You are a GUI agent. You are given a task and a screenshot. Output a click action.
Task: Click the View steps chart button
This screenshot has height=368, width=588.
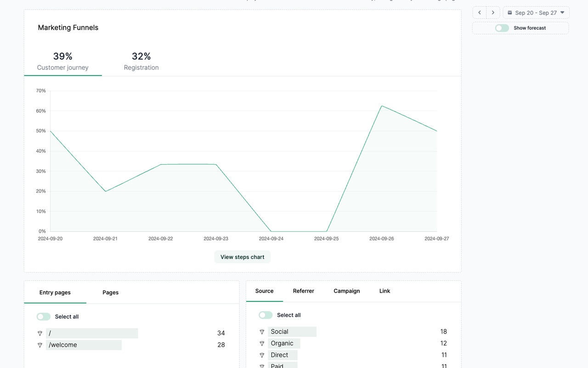242,257
